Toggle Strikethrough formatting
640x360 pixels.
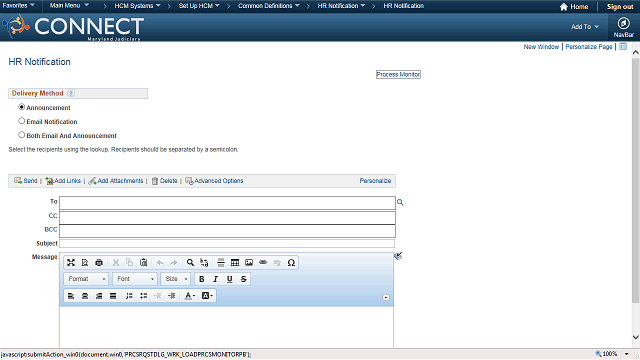244,279
